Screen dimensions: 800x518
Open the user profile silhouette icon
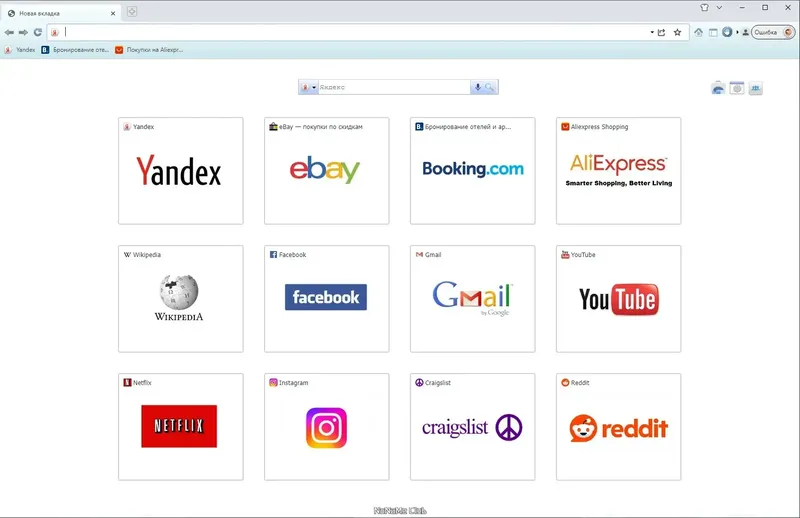745,32
